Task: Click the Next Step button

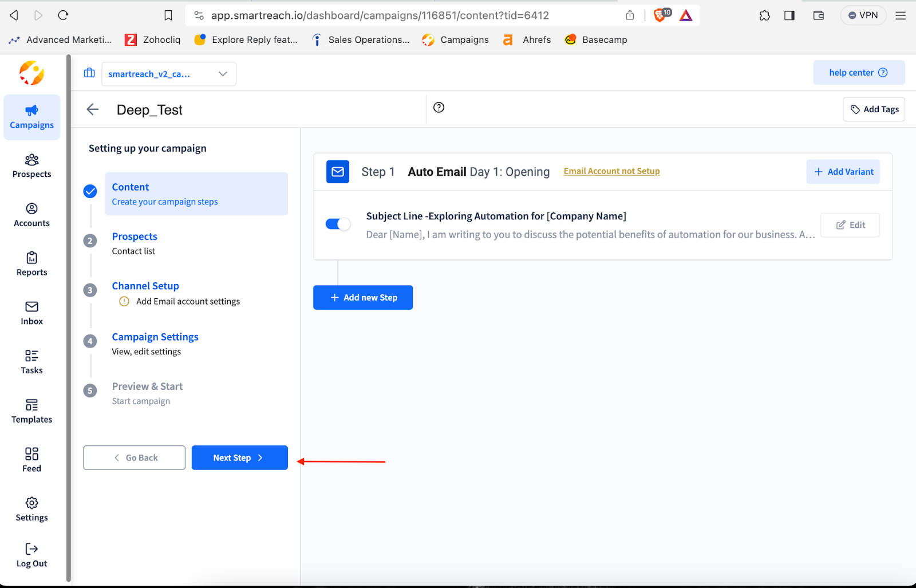Action: pyautogui.click(x=240, y=457)
